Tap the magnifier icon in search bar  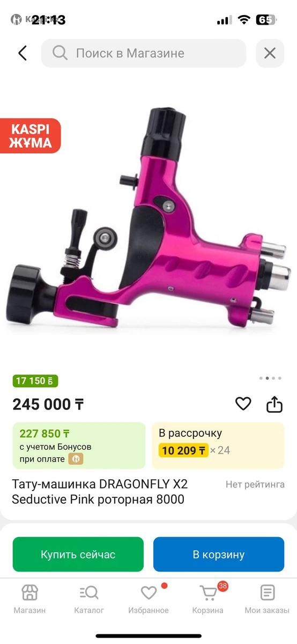60,53
